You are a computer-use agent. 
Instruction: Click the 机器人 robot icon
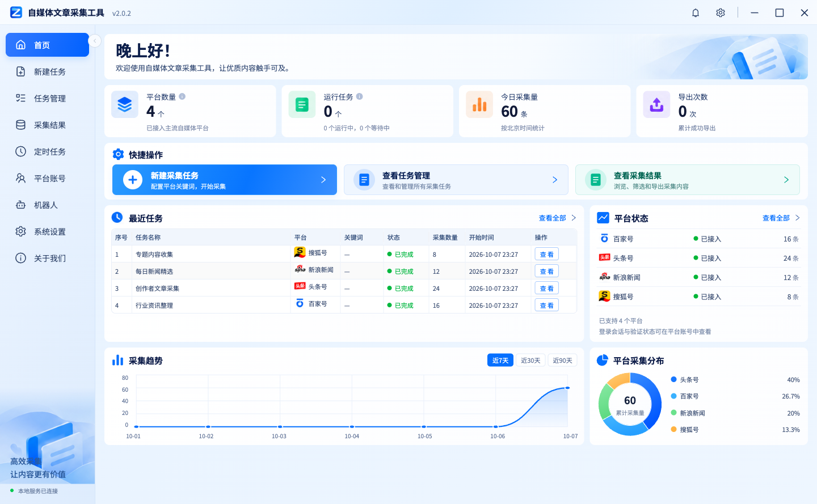point(21,205)
